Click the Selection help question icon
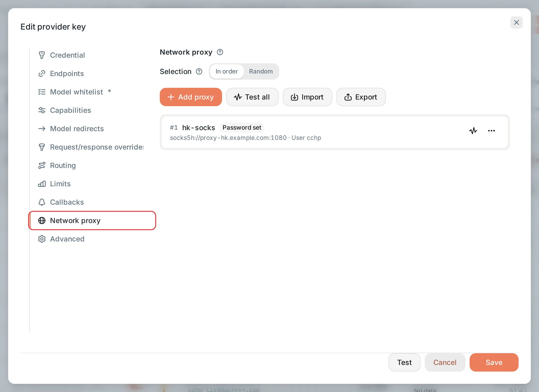The height and width of the screenshot is (392, 539). (x=199, y=71)
